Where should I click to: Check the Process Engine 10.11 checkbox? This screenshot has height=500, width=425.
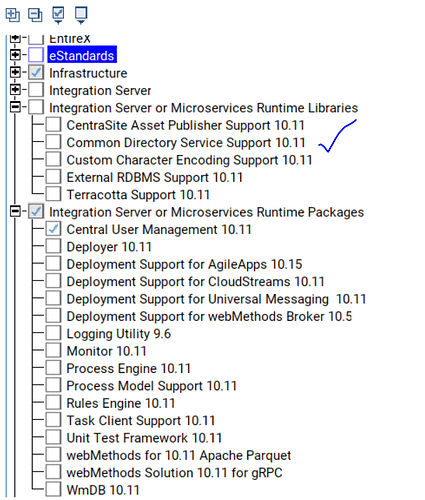[53, 368]
